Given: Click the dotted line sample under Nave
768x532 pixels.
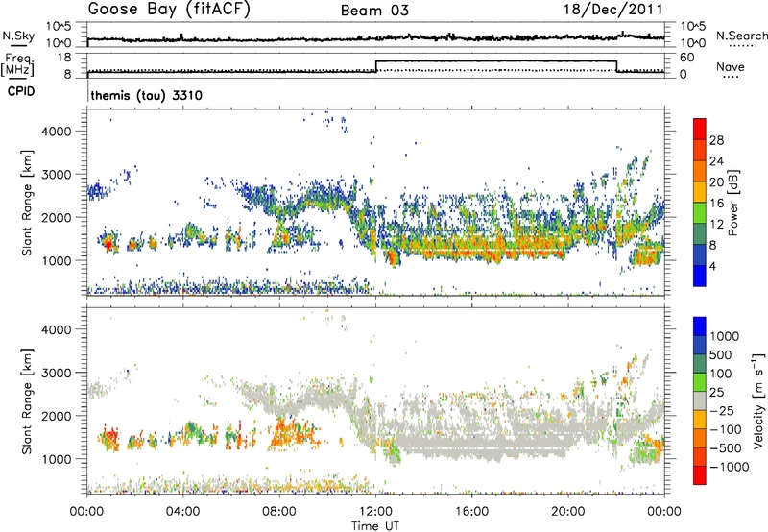Looking at the screenshot, I should coord(731,77).
